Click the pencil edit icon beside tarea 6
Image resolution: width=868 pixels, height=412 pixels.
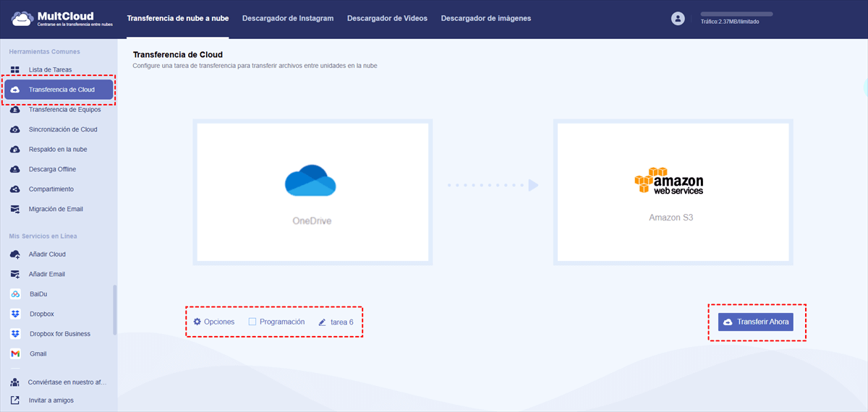323,322
